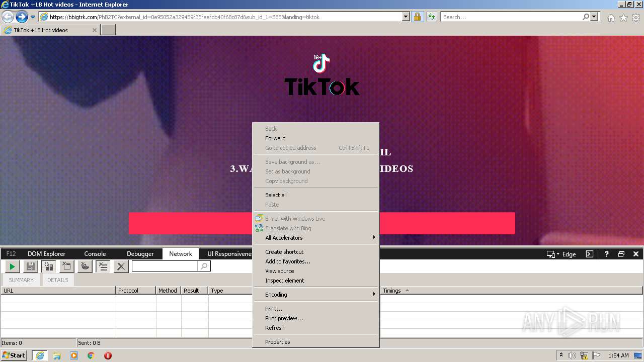Choose Print preview… from context menu

316,318
